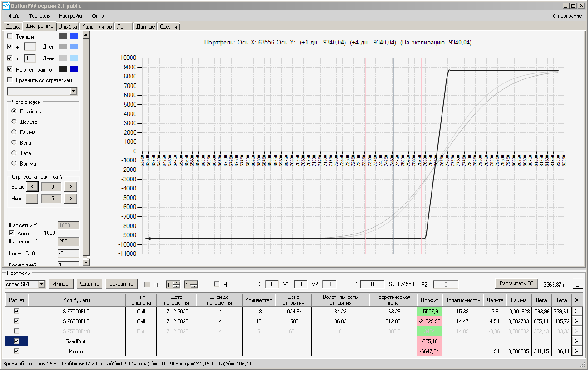Click the V1 input field

pos(301,284)
